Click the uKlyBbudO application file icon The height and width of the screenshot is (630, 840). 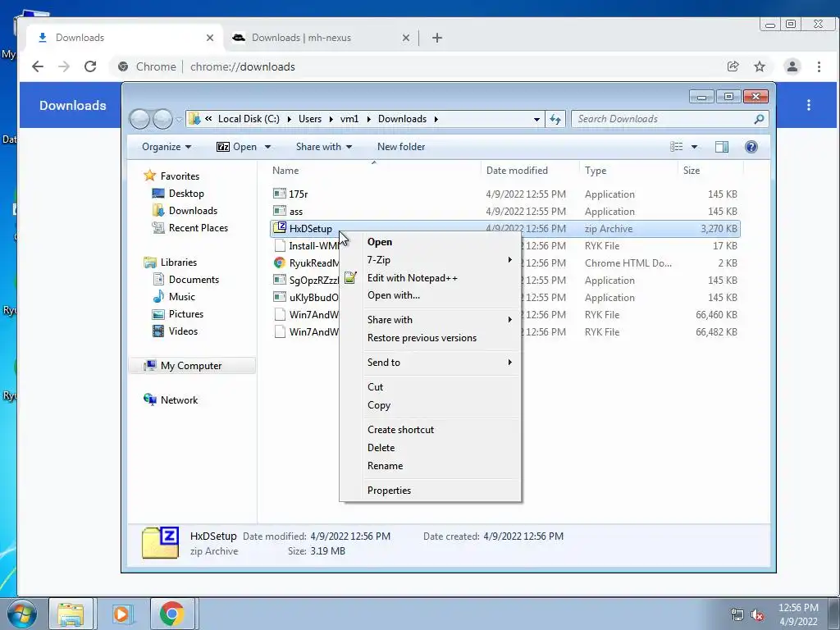(280, 297)
